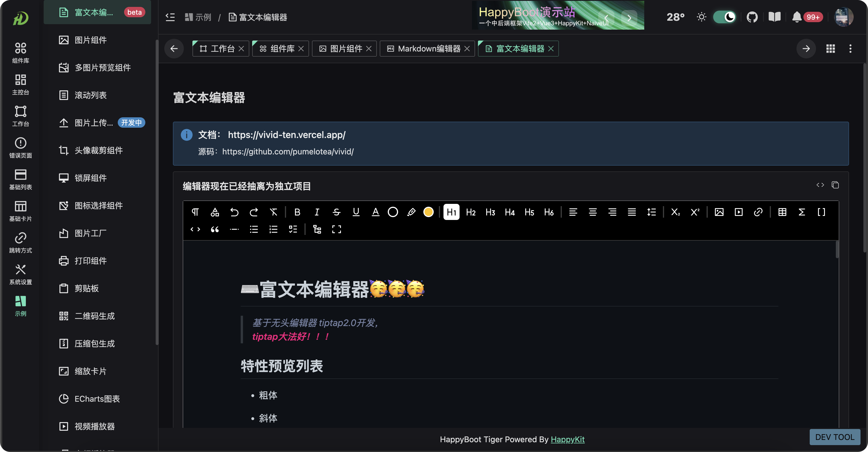Toggle the dark mode switch
The image size is (868, 452).
coord(724,17)
